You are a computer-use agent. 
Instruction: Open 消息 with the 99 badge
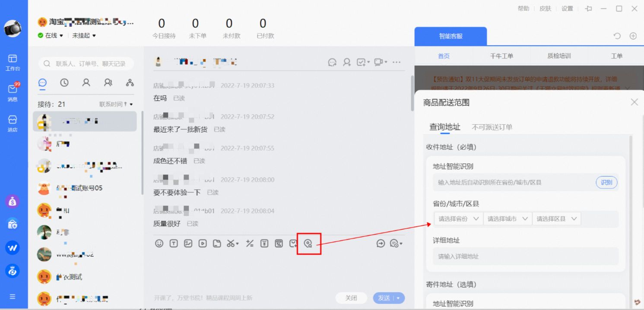coord(13,93)
